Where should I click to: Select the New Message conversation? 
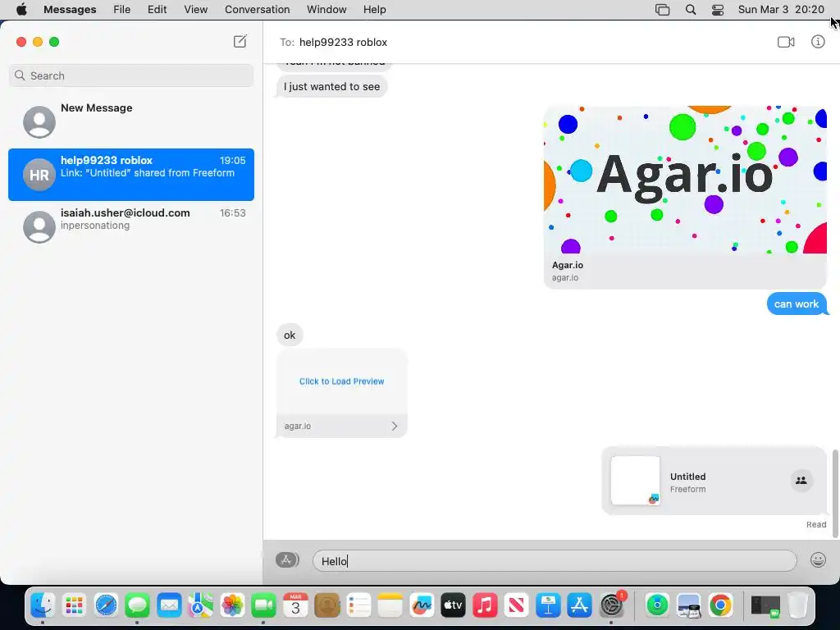[131, 121]
